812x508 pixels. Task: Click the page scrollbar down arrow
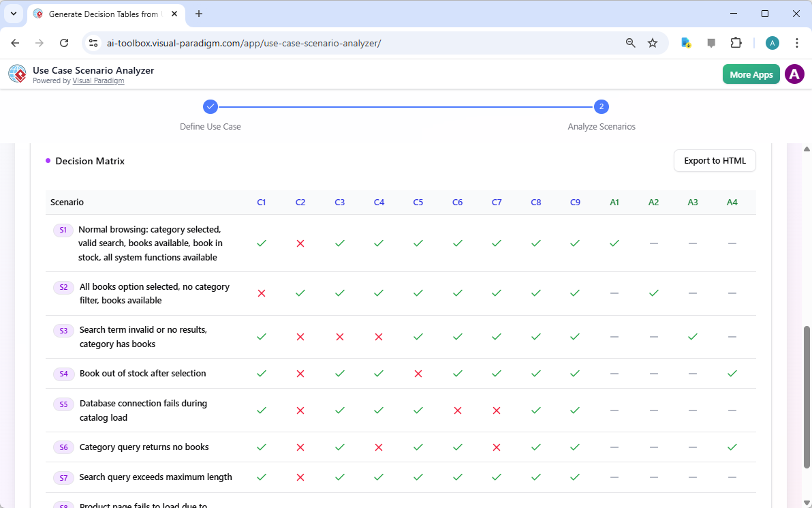click(x=807, y=503)
